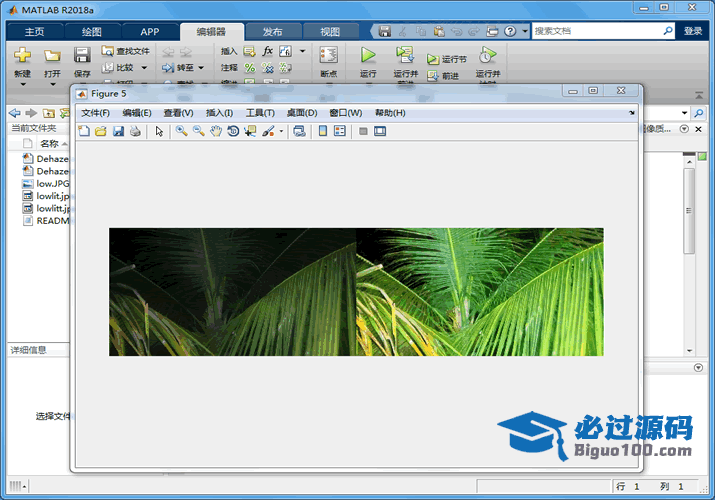
Task: Select the Brush data tool
Action: (269, 131)
